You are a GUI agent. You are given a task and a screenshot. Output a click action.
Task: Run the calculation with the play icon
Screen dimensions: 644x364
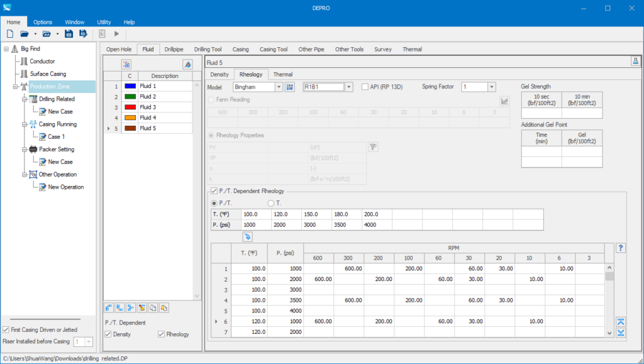click(116, 34)
